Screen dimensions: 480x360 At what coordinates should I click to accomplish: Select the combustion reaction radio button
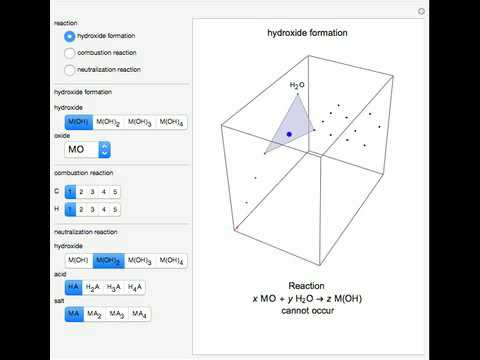(x=69, y=53)
